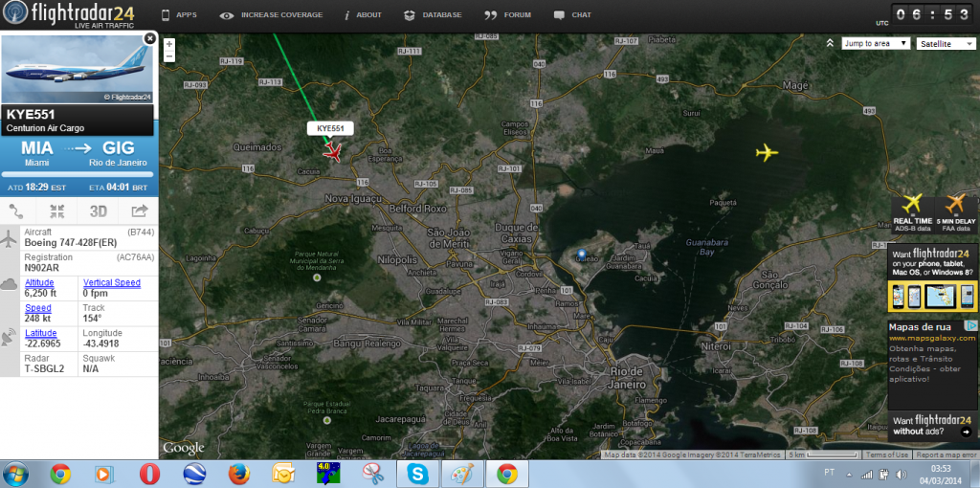Open the About menu item

(x=363, y=15)
